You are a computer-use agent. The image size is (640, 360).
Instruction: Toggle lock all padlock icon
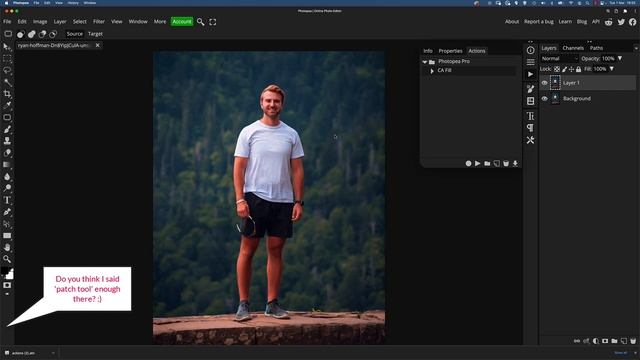(578, 69)
